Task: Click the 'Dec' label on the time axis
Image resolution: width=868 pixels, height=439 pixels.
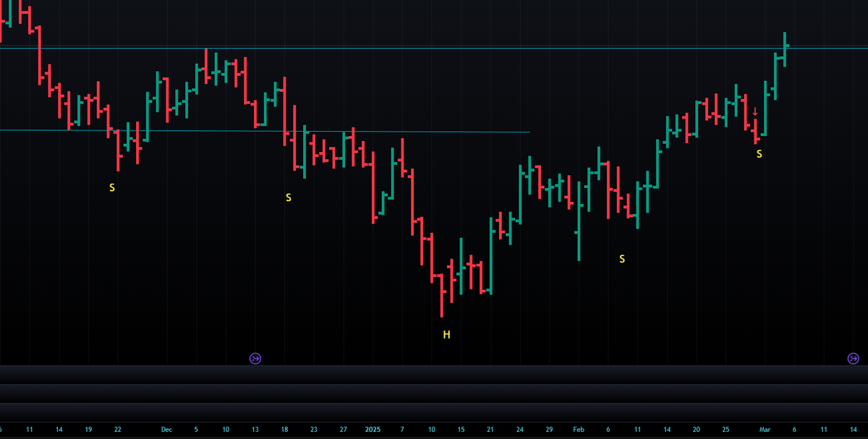Action: pyautogui.click(x=167, y=430)
